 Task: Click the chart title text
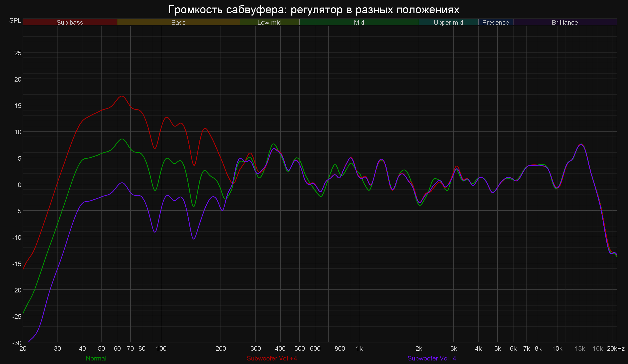click(x=314, y=10)
